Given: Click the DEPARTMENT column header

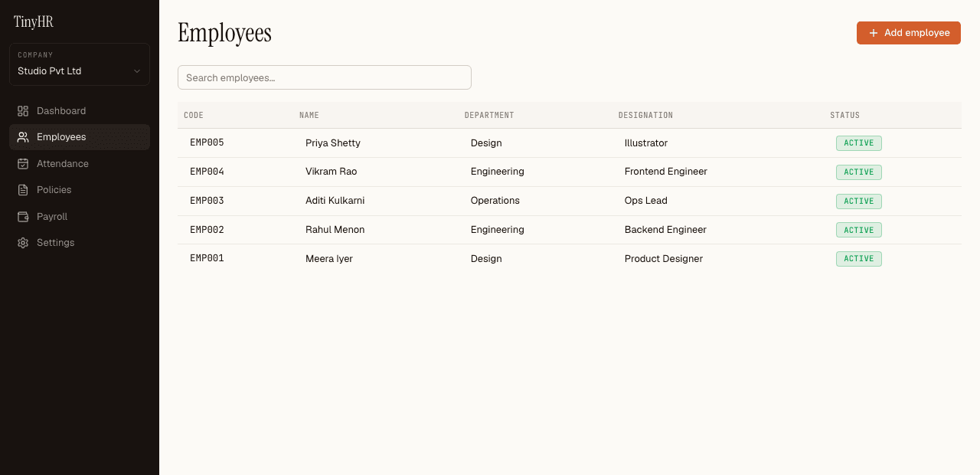Looking at the screenshot, I should click(x=489, y=116).
